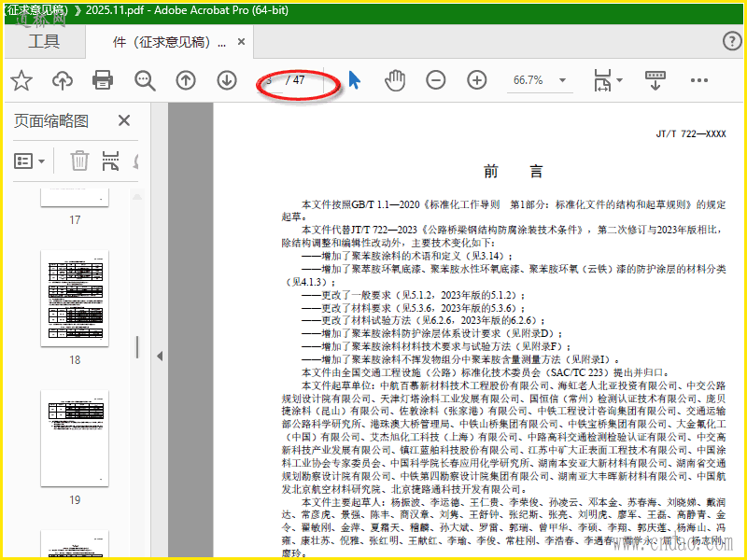Click the print pages icon in thumbnails panel
This screenshot has width=747, height=560.
[x=110, y=161]
